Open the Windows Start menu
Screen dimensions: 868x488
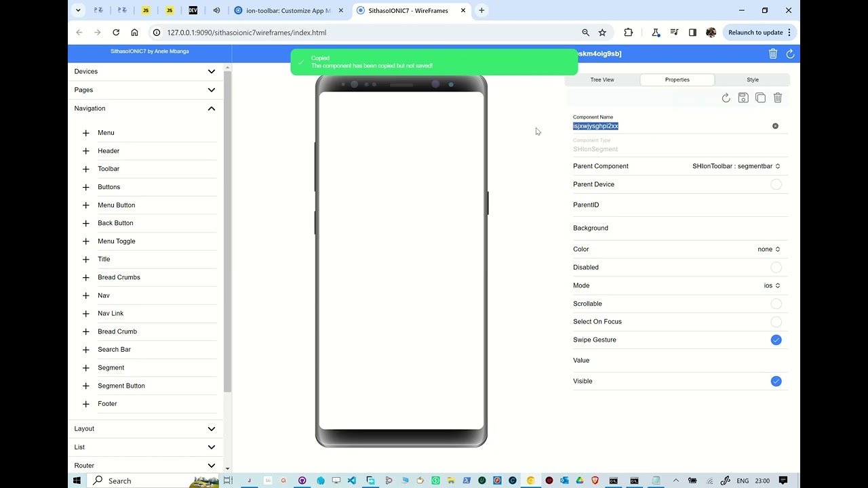coord(77,481)
